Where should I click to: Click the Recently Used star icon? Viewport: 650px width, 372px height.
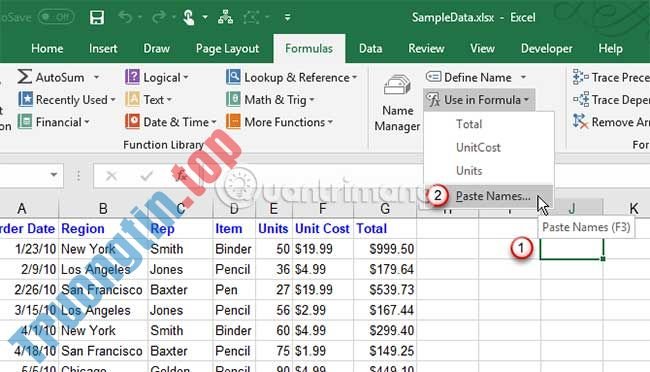(25, 99)
